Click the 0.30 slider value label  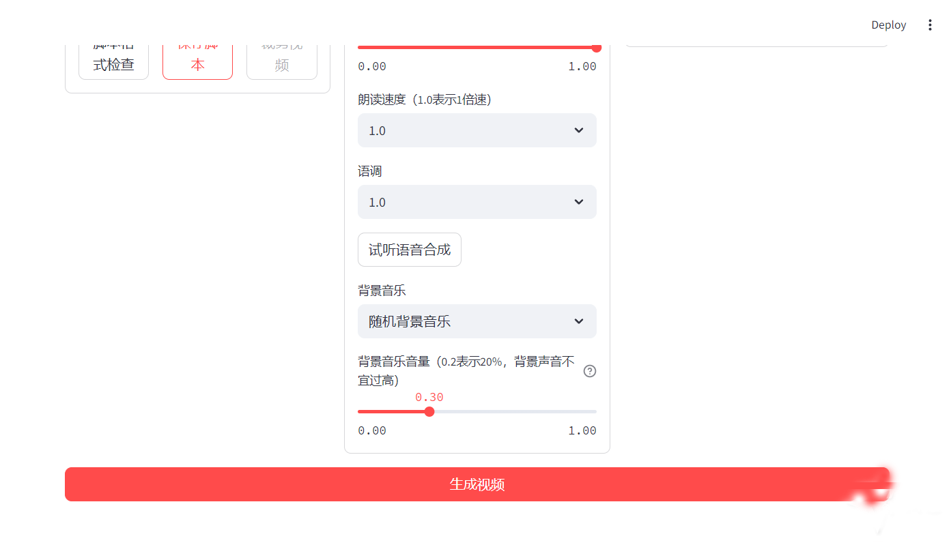pos(429,397)
